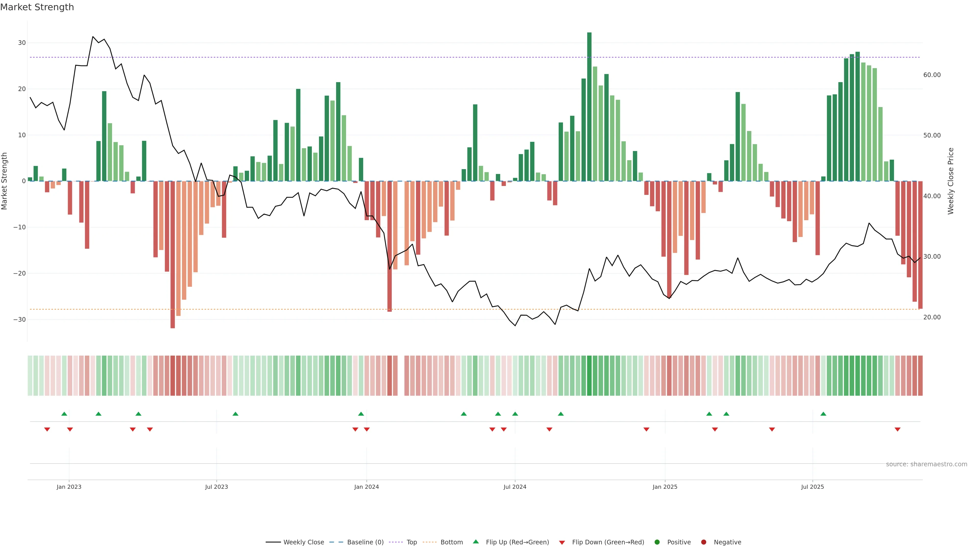Screen dimensions: 980x551
Task: Click the Jul 2025 x-axis label
Action: (x=812, y=487)
